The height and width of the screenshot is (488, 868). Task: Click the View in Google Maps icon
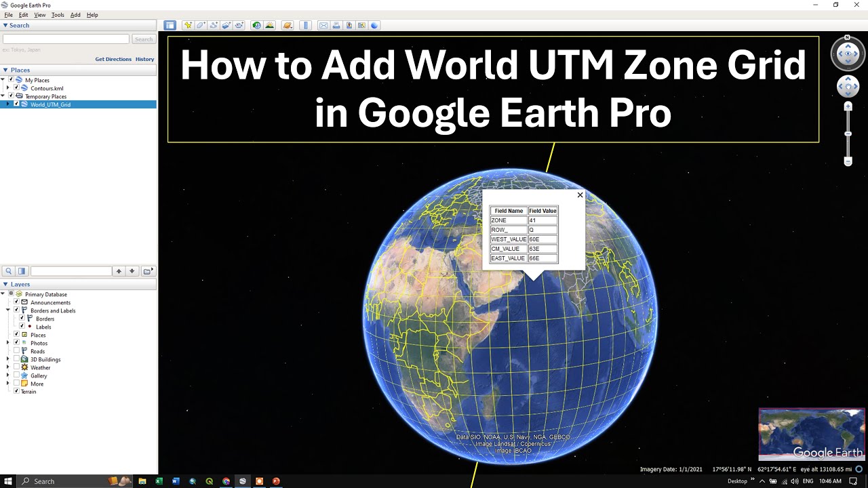362,25
